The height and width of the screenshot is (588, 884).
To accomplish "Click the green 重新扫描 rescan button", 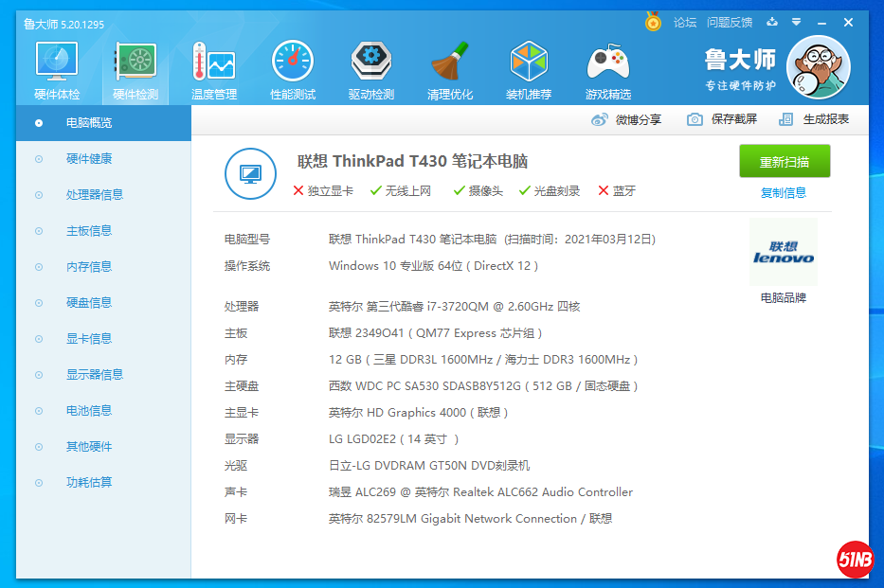I will click(x=785, y=162).
